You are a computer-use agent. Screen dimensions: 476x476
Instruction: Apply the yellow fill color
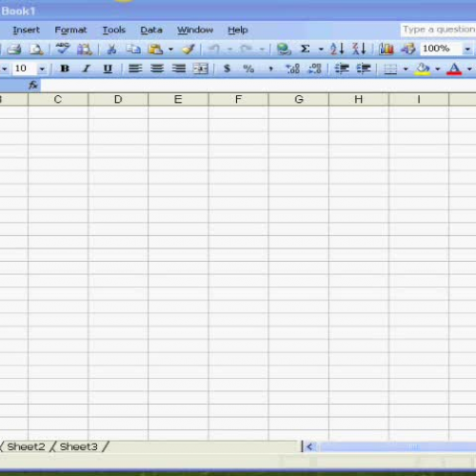point(423,69)
